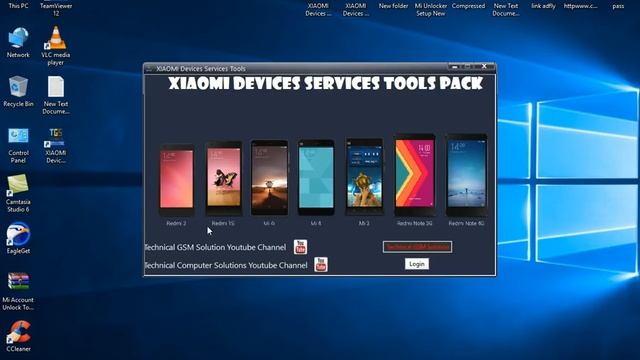Click the This PC desktop label
640x360 pixels.
pos(18,6)
